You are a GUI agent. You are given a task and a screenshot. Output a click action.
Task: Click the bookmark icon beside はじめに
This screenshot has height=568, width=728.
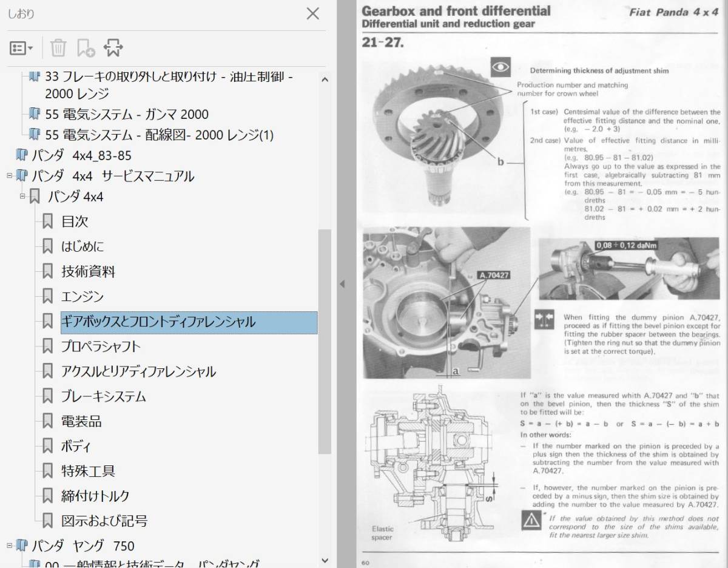[48, 246]
